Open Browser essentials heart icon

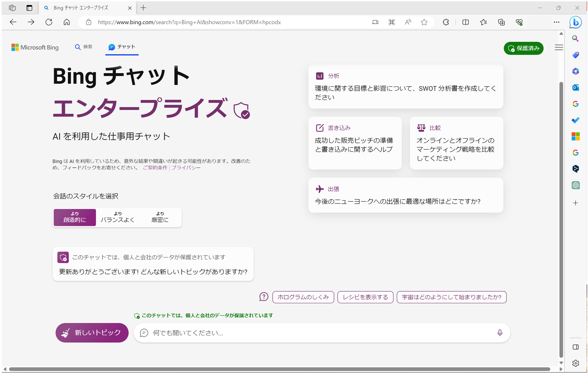coord(519,22)
